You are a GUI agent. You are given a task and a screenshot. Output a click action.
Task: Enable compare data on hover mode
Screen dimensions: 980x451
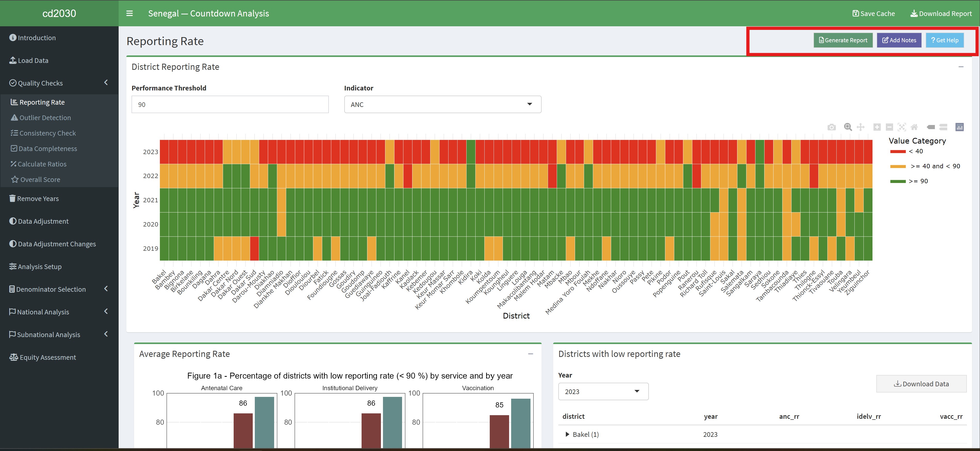[x=943, y=127]
